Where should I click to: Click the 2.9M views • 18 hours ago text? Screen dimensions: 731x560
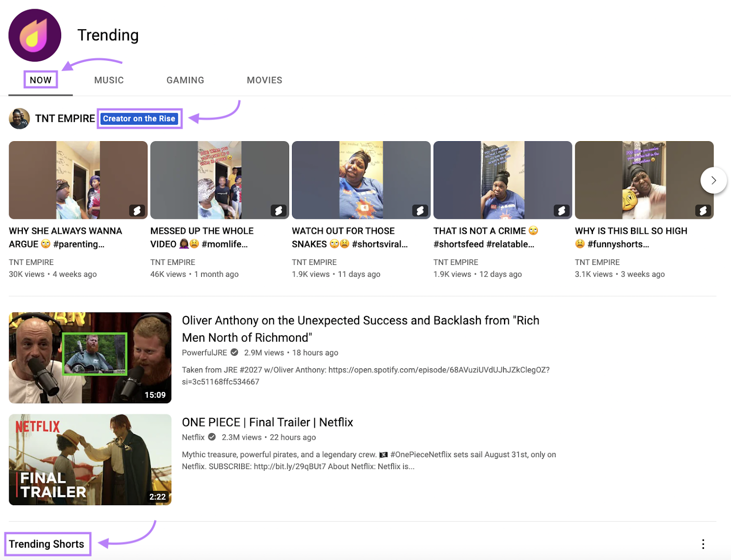pyautogui.click(x=291, y=352)
